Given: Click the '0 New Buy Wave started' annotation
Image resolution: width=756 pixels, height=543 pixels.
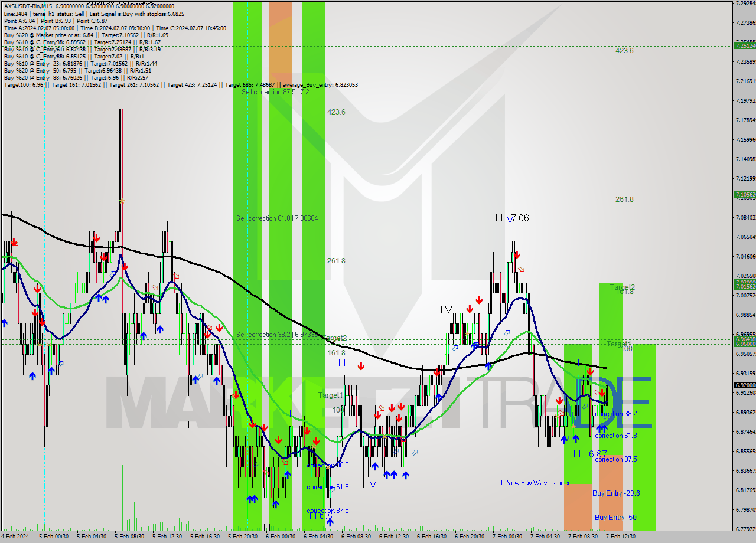Looking at the screenshot, I should tap(536, 483).
